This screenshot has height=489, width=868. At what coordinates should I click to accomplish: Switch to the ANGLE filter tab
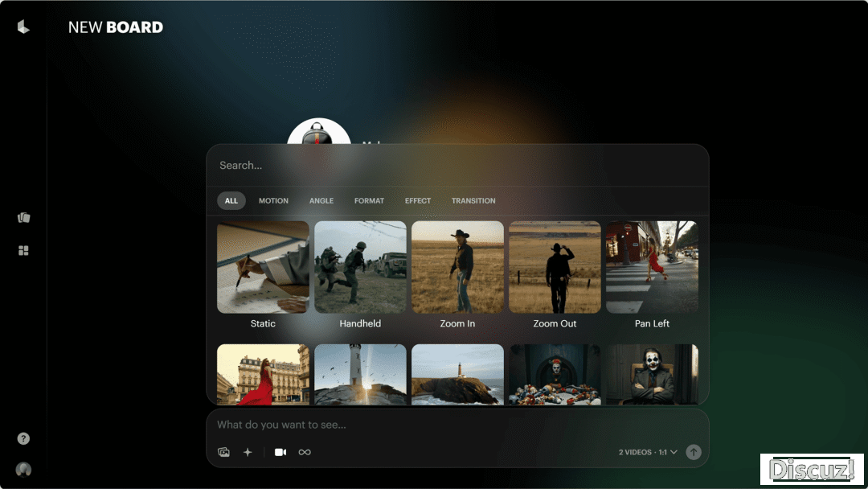[321, 201]
